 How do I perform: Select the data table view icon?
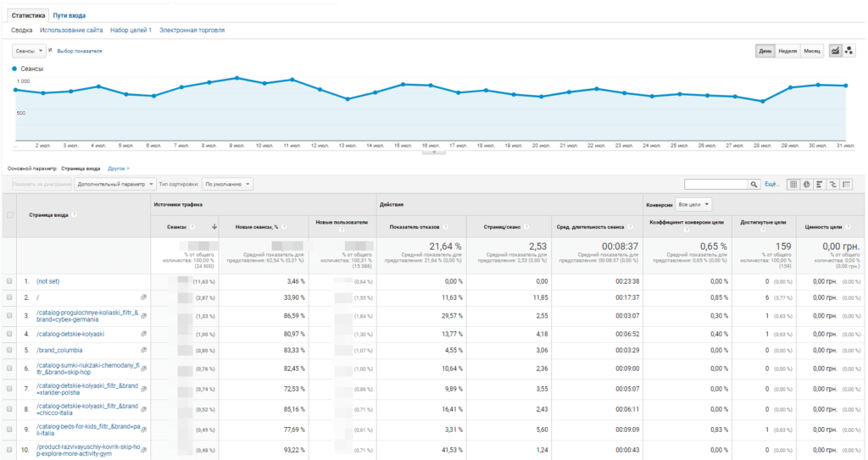pos(793,184)
